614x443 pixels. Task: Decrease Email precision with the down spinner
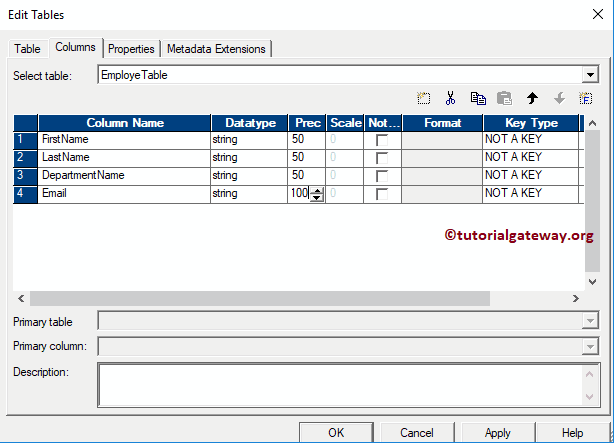pyautogui.click(x=317, y=198)
